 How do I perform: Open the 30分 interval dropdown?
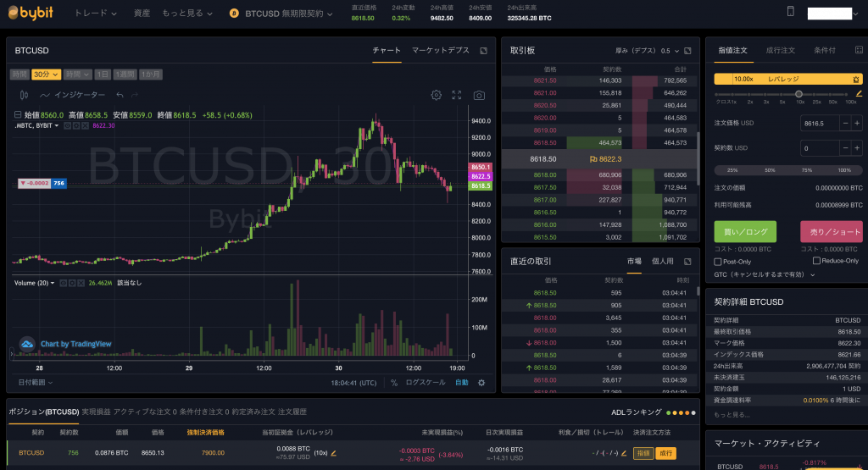(x=46, y=74)
